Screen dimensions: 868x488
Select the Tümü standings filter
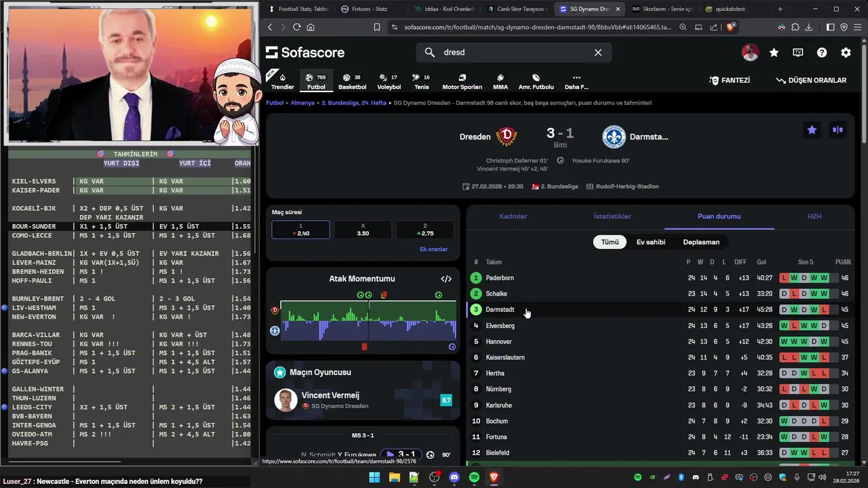610,242
